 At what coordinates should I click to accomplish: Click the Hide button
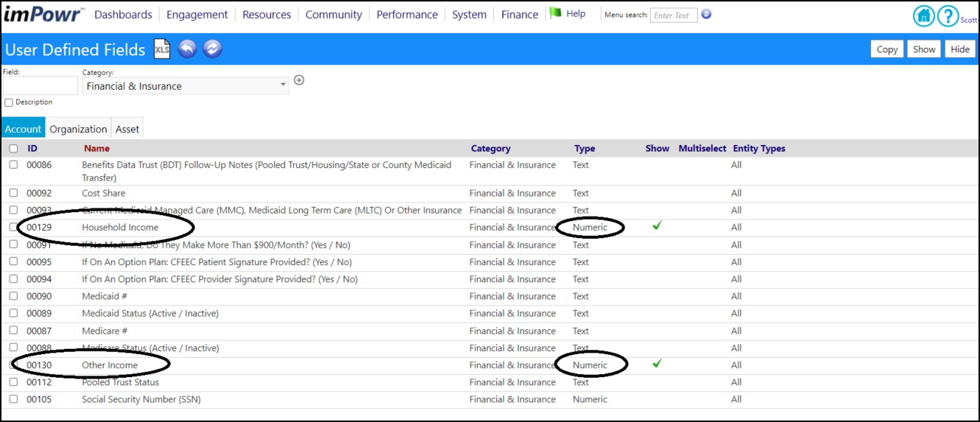pyautogui.click(x=960, y=49)
